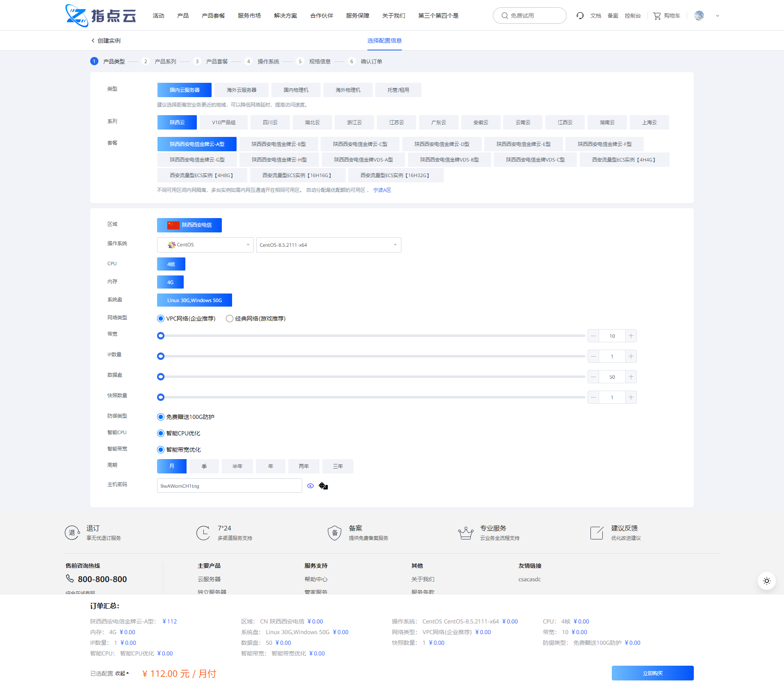Click the 备案 shield icon

point(335,532)
